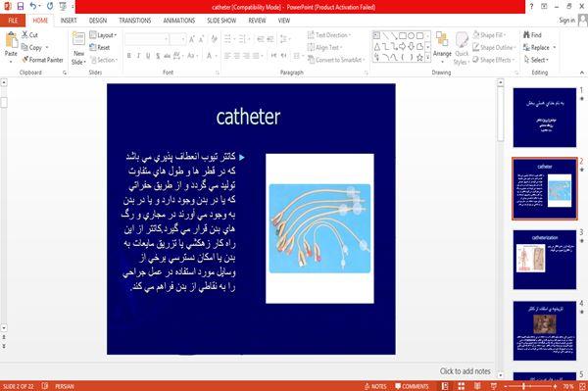Open Shape Effects dropdown

point(494,60)
